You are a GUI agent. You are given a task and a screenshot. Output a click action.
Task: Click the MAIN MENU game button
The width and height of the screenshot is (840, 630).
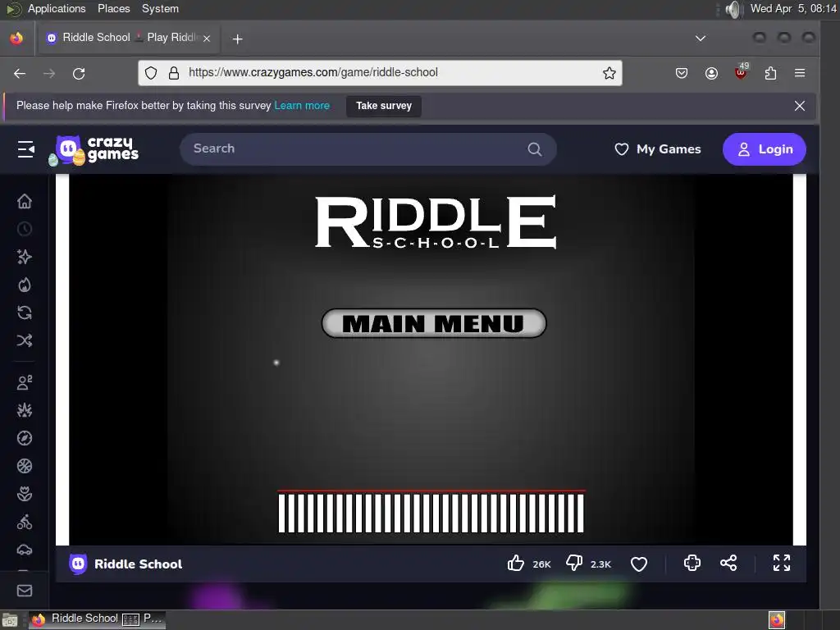(x=434, y=323)
